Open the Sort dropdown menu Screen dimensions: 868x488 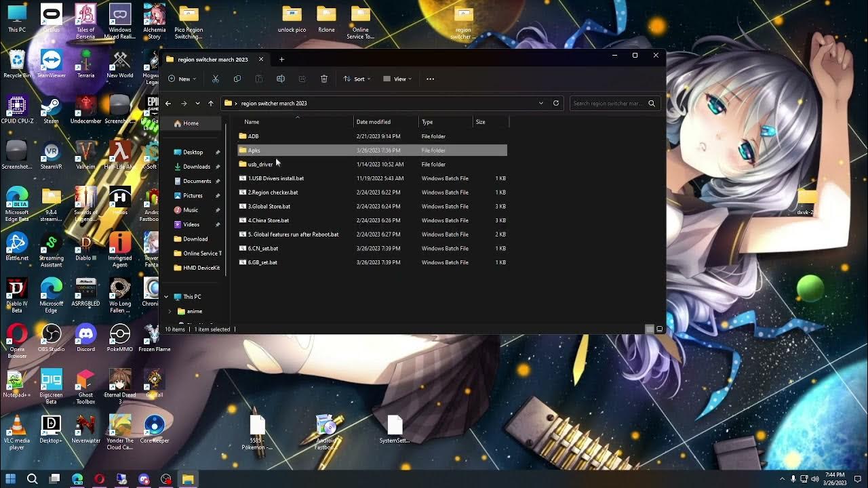pos(357,79)
